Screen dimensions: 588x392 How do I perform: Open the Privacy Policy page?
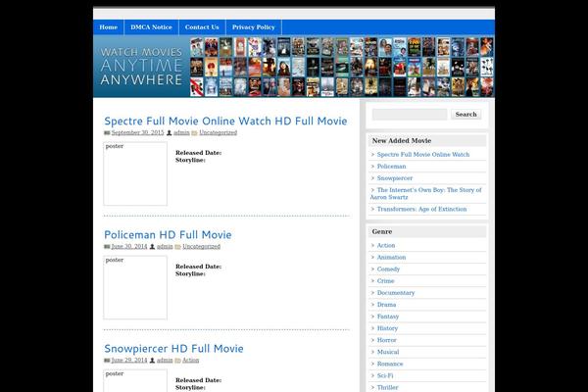pyautogui.click(x=254, y=27)
